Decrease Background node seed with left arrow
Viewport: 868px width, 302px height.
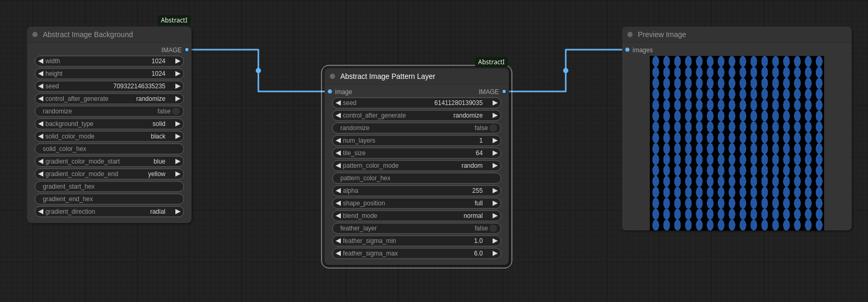[41, 86]
